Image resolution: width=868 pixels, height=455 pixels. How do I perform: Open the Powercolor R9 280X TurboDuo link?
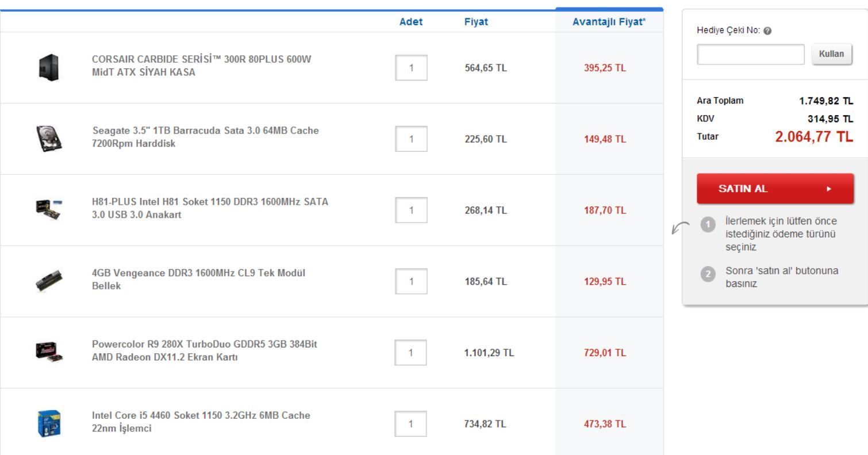(x=204, y=350)
